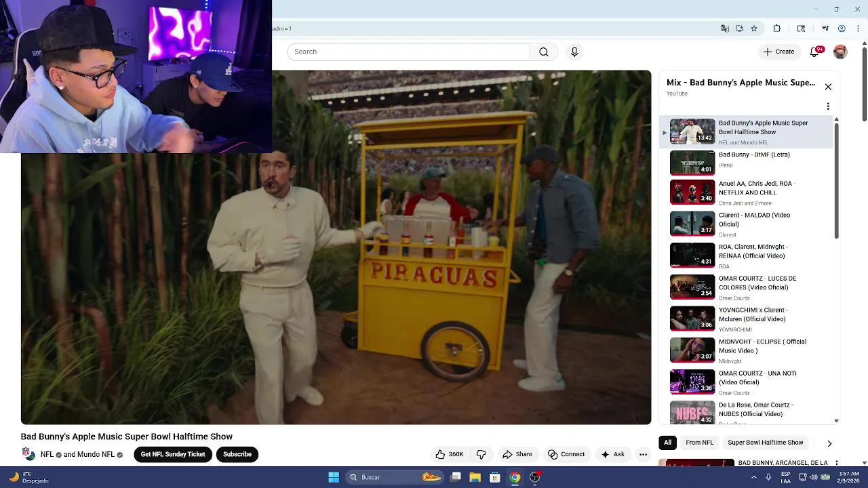Play De La Rose NUBES video
Screen dimensions: 868x488
(x=746, y=412)
